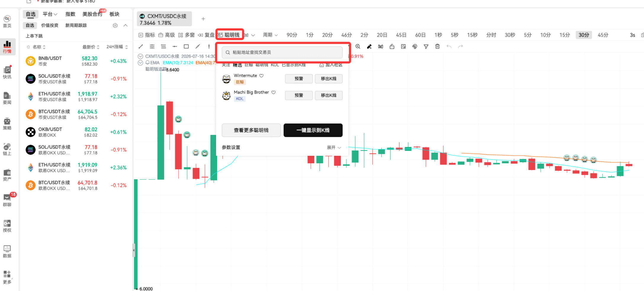Click 粘贴地址查找交易员 search field
644x291 pixels.
282,52
